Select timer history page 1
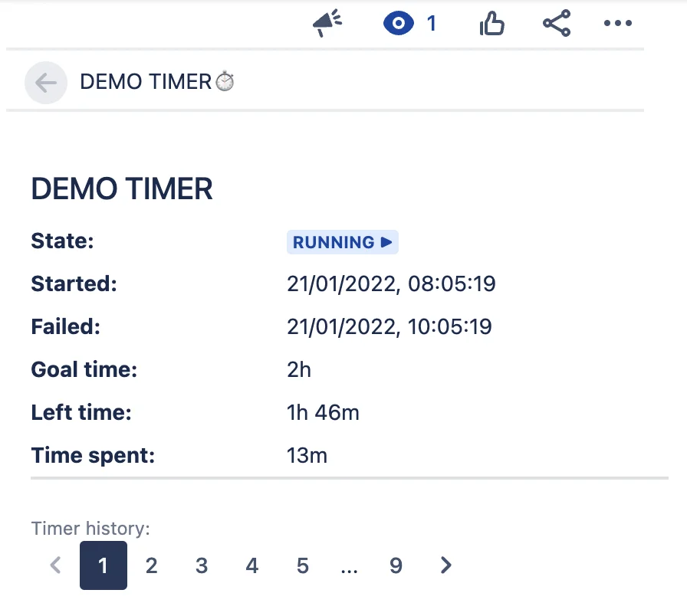 [x=104, y=565]
